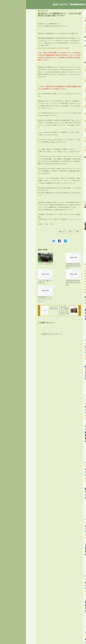The image size is (86, 644).
Task: Click the この記事へのコメント heading
Action: pos(46,323)
